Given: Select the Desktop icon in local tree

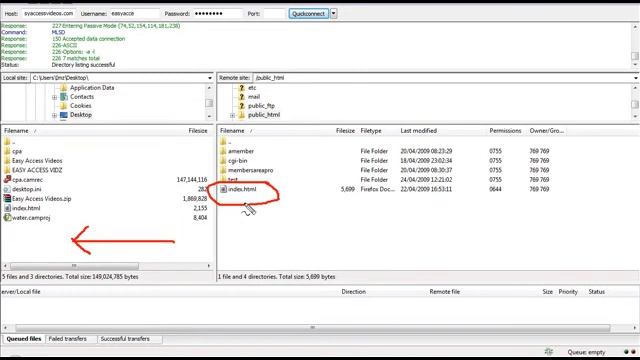Looking at the screenshot, I should click(x=64, y=115).
